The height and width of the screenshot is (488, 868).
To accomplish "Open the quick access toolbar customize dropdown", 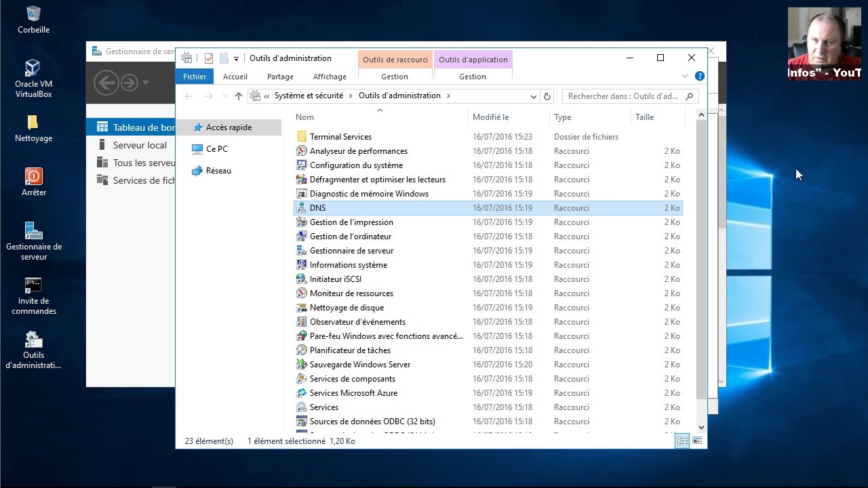I will pyautogui.click(x=236, y=59).
